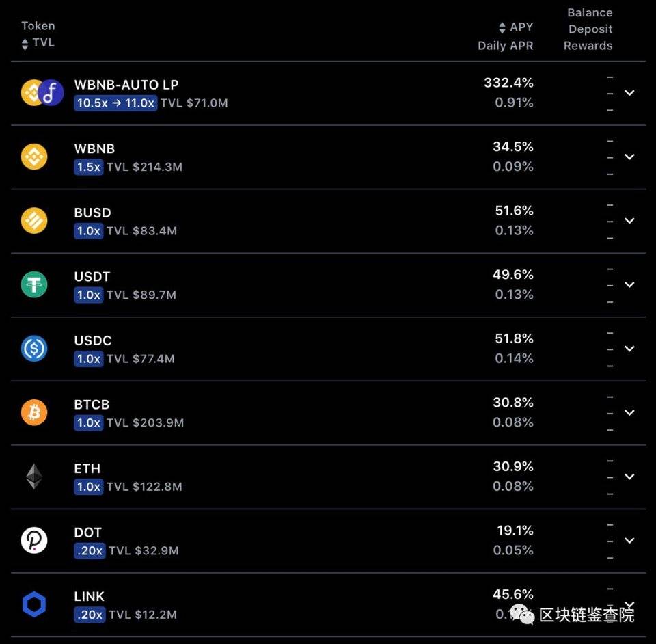Click the orange BTCB bitcoin icon
The height and width of the screenshot is (644, 656).
tap(34, 412)
